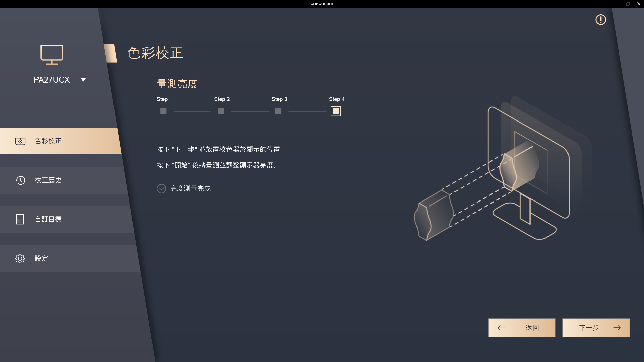Click the 亮度測量完成 checkmark circle
The height and width of the screenshot is (362, 644).
[x=161, y=188]
